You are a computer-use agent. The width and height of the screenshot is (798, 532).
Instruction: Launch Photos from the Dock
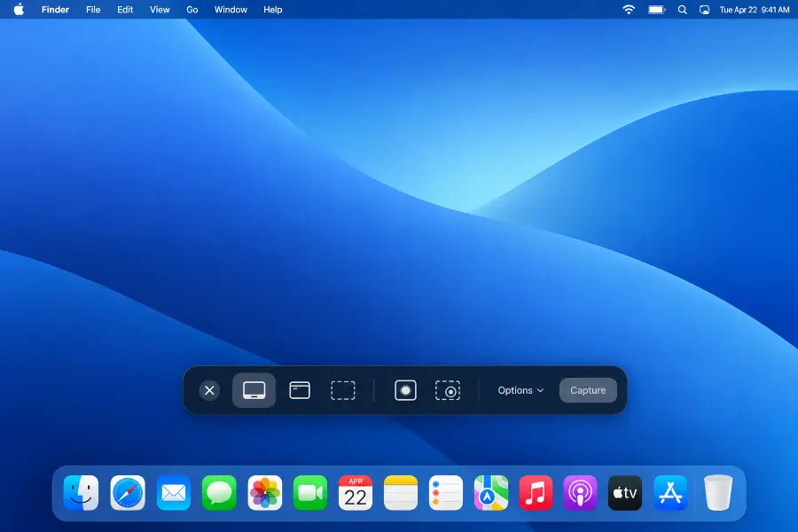[x=264, y=493]
